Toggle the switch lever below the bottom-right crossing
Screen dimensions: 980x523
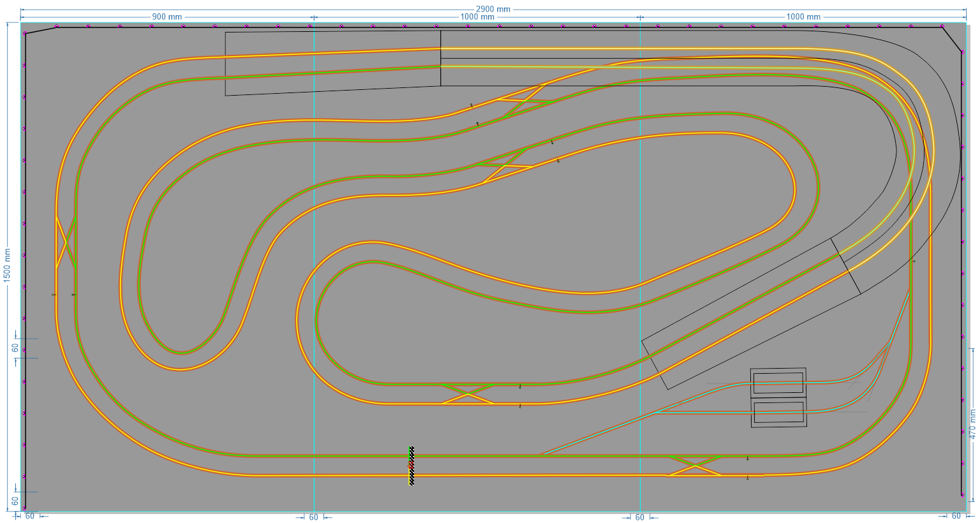point(747,478)
